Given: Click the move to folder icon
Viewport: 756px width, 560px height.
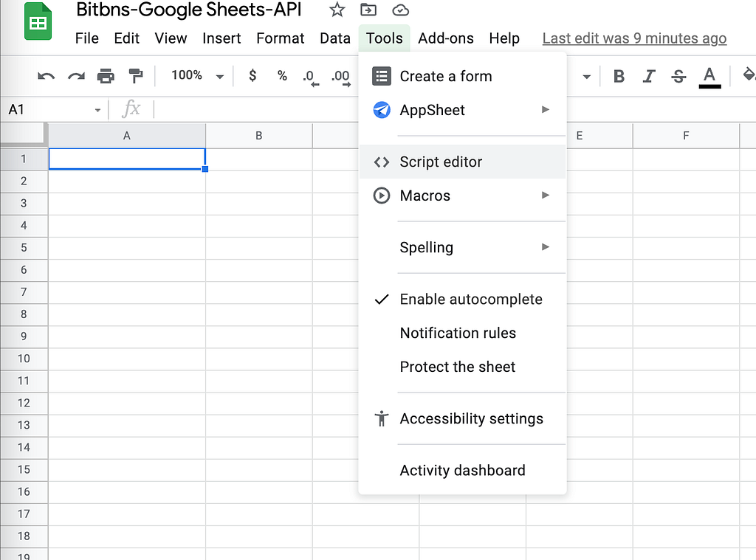Looking at the screenshot, I should click(x=368, y=10).
